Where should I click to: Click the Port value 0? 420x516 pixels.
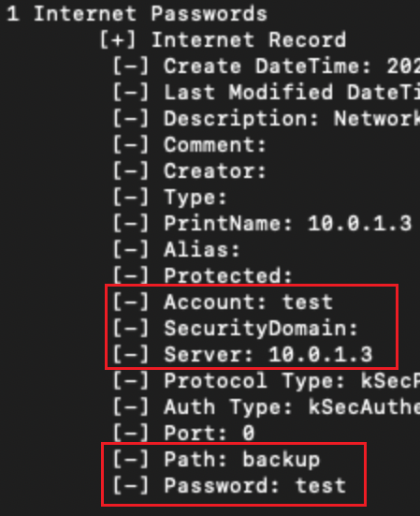click(249, 433)
